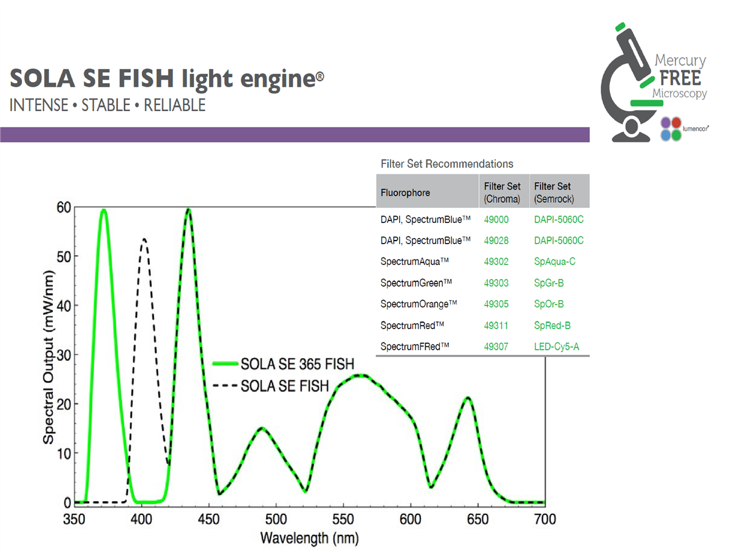Open the 49028 Chroma filter set link

pyautogui.click(x=496, y=241)
